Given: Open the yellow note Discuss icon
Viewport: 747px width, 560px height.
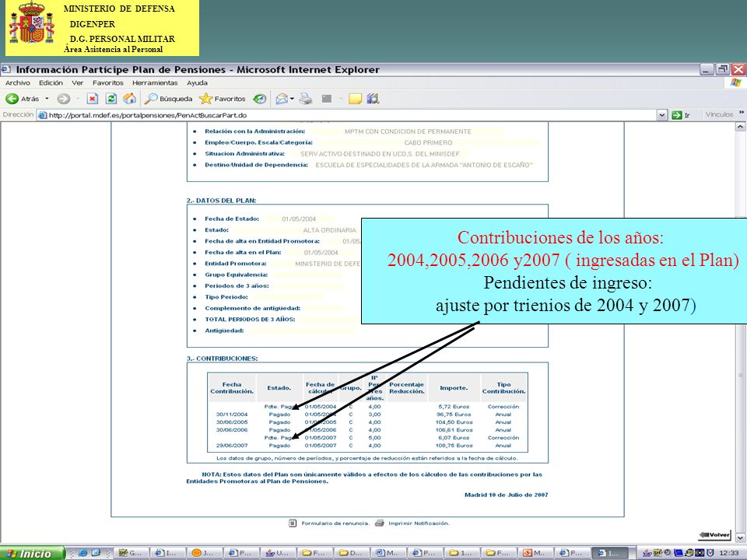Looking at the screenshot, I should [x=355, y=99].
